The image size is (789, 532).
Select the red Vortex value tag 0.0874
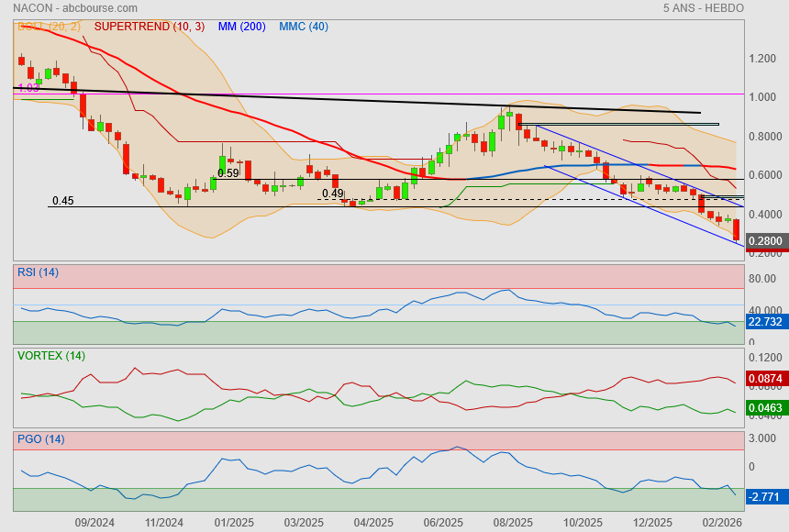tap(764, 378)
